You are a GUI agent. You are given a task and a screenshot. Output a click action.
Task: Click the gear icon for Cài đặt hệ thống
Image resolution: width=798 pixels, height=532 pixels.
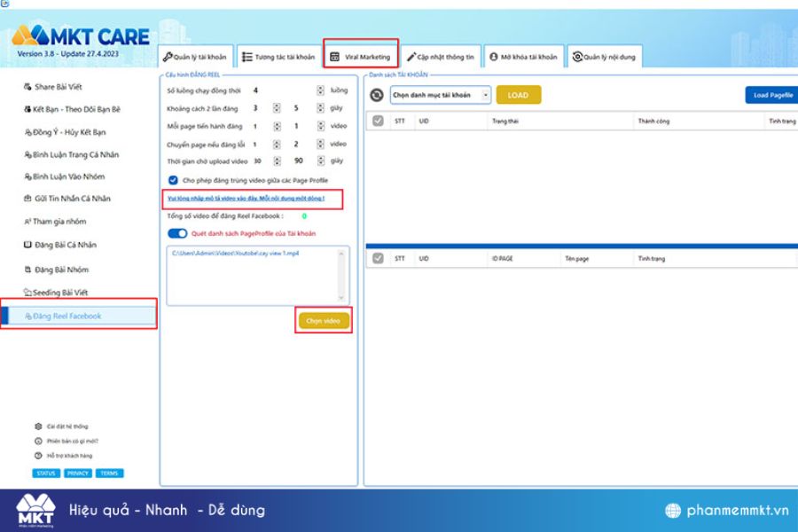[x=38, y=426]
